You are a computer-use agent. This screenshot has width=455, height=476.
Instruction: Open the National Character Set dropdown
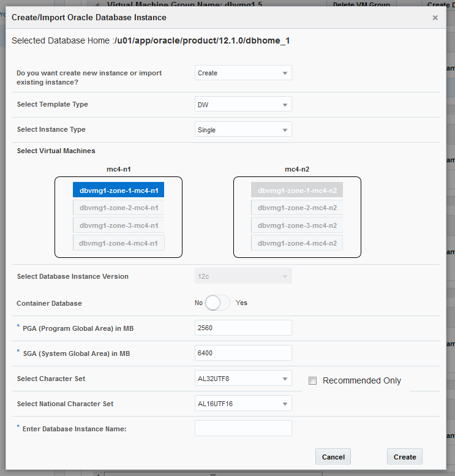(x=243, y=404)
